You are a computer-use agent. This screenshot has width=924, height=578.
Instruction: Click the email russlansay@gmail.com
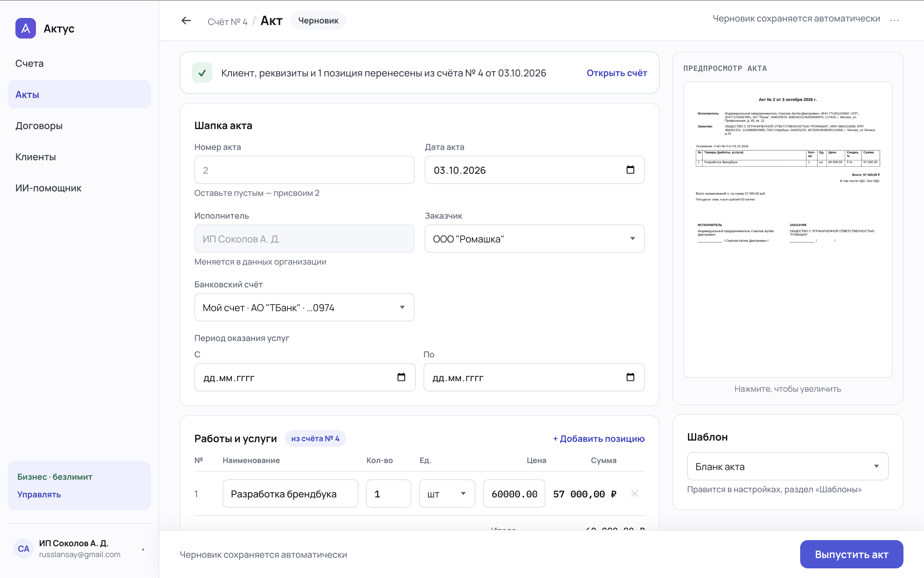80,554
